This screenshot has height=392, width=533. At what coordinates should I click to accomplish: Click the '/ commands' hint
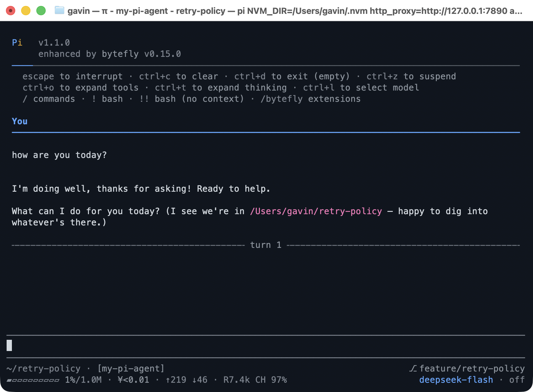tap(49, 99)
